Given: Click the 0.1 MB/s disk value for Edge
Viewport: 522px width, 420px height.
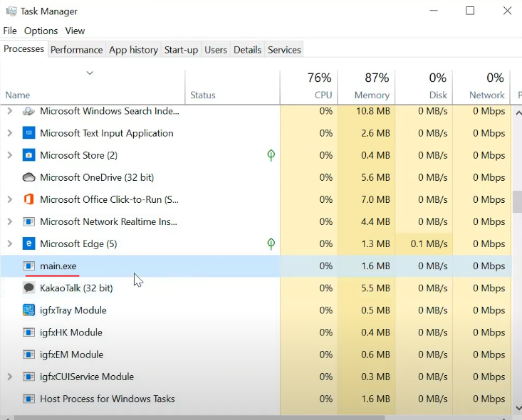Looking at the screenshot, I should [429, 243].
